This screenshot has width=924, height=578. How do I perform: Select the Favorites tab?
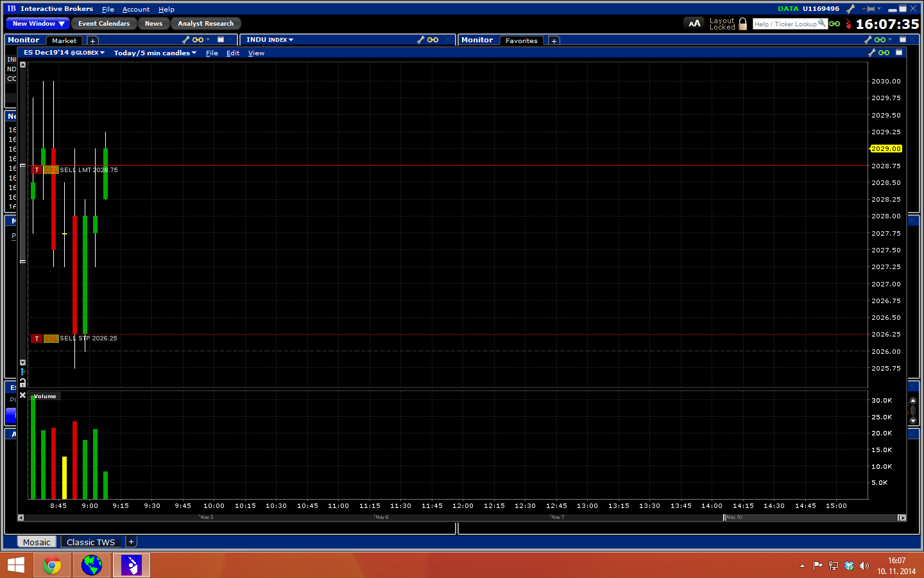pyautogui.click(x=521, y=40)
